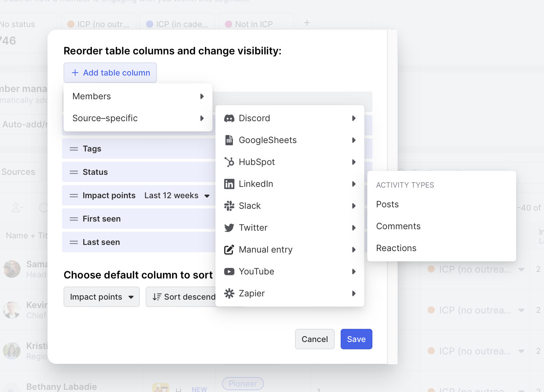Image resolution: width=544 pixels, height=392 pixels.
Task: Click the HubSpot sprocket icon
Action: pyautogui.click(x=229, y=162)
